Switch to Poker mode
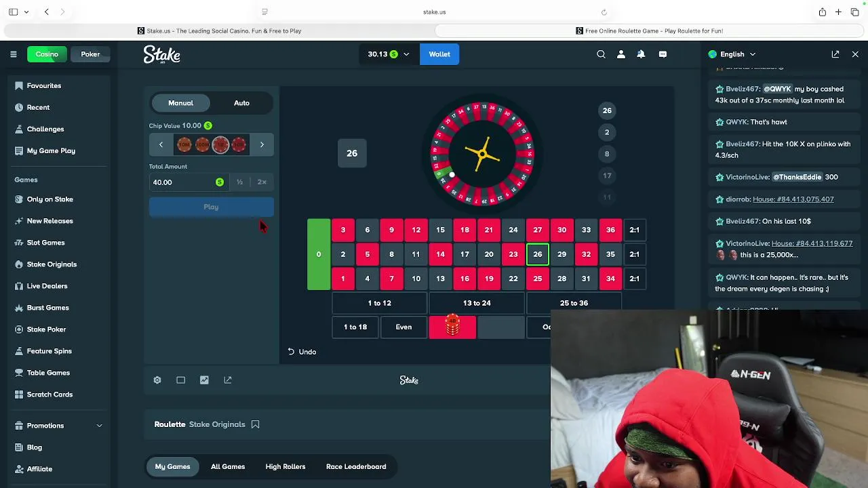Image resolution: width=868 pixels, height=488 pixels. [x=90, y=54]
